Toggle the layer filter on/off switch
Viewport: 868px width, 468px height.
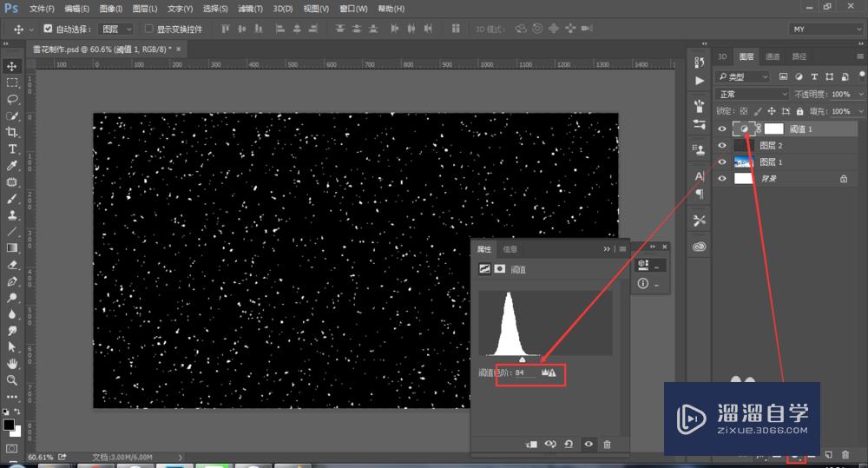coord(861,75)
